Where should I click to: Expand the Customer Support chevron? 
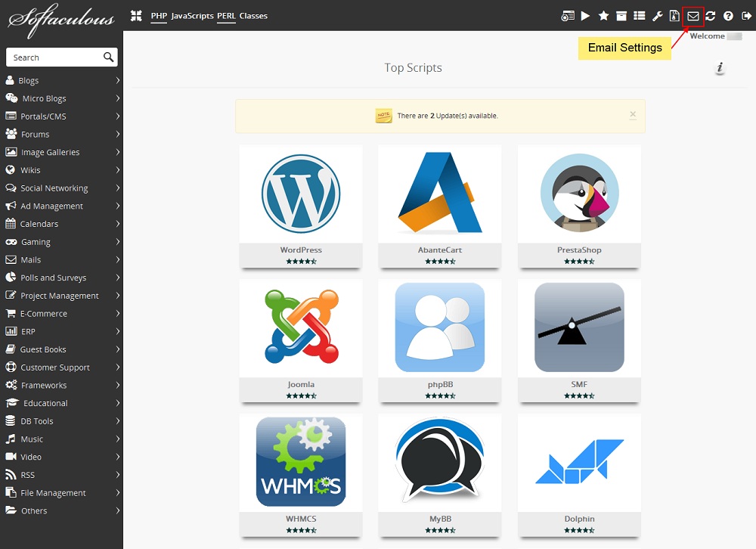coord(117,367)
